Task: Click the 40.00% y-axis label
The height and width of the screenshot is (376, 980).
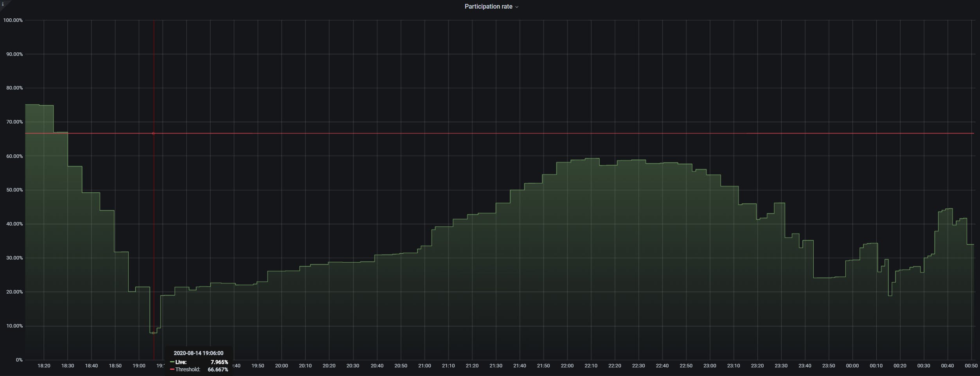Action: pos(14,224)
